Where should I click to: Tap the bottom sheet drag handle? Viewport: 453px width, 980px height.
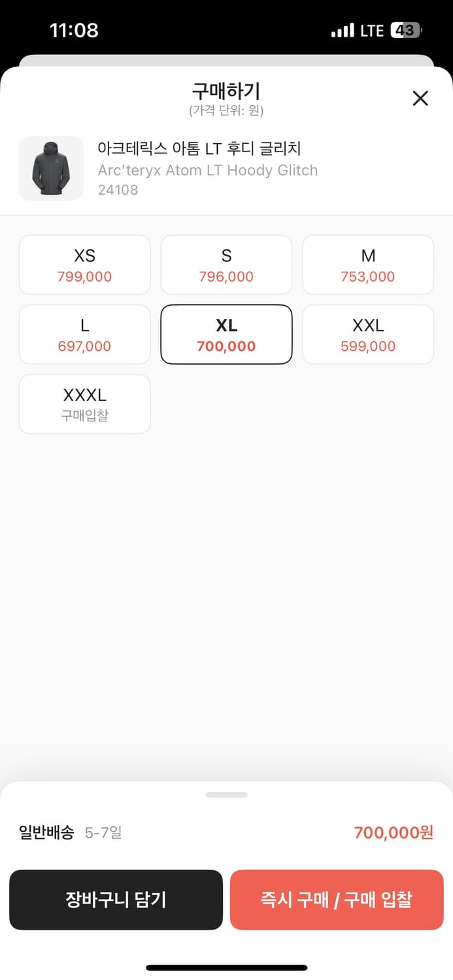[x=226, y=794]
